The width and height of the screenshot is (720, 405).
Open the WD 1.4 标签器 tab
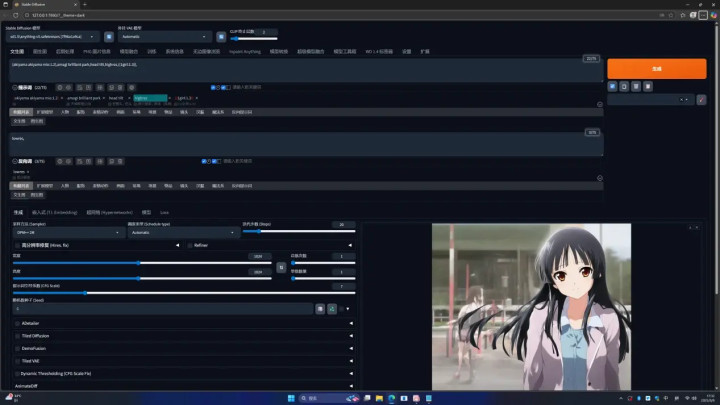379,51
